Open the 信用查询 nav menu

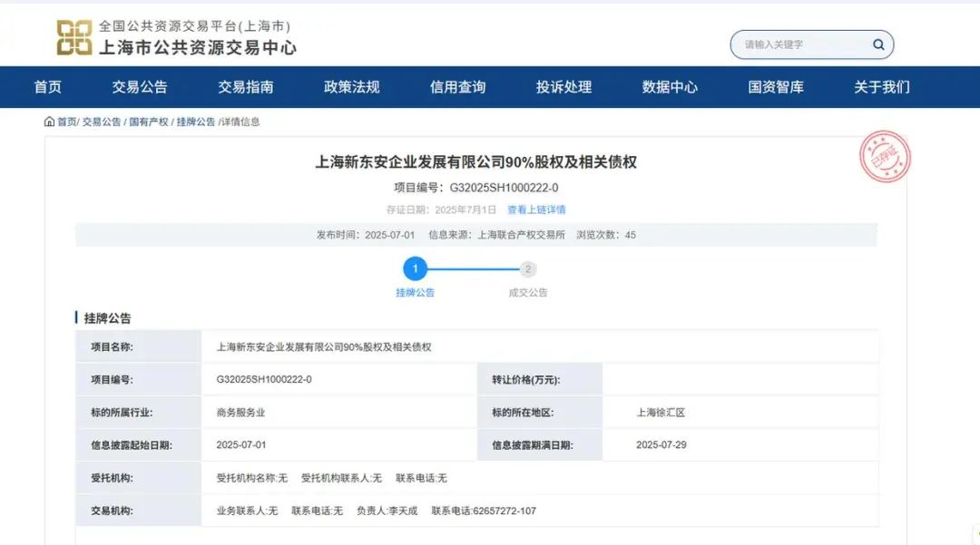457,87
